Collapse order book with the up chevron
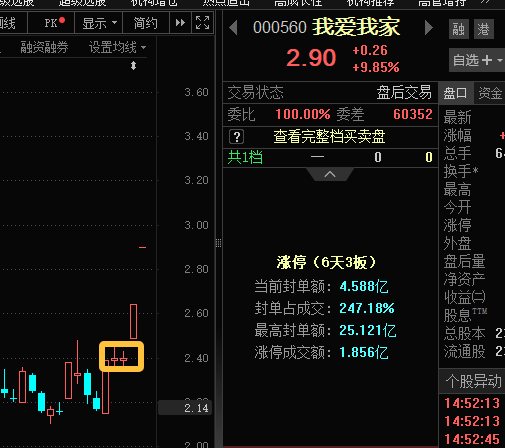 pos(330,174)
